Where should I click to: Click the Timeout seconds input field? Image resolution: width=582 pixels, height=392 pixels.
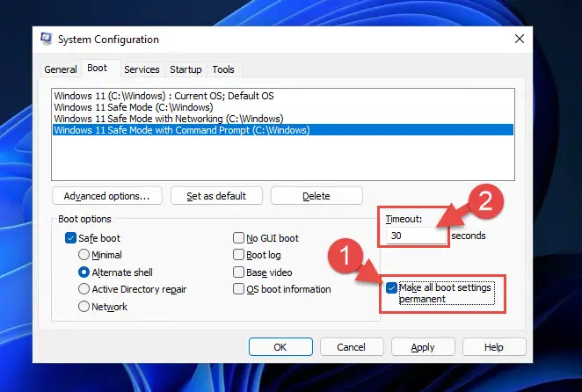tap(416, 236)
